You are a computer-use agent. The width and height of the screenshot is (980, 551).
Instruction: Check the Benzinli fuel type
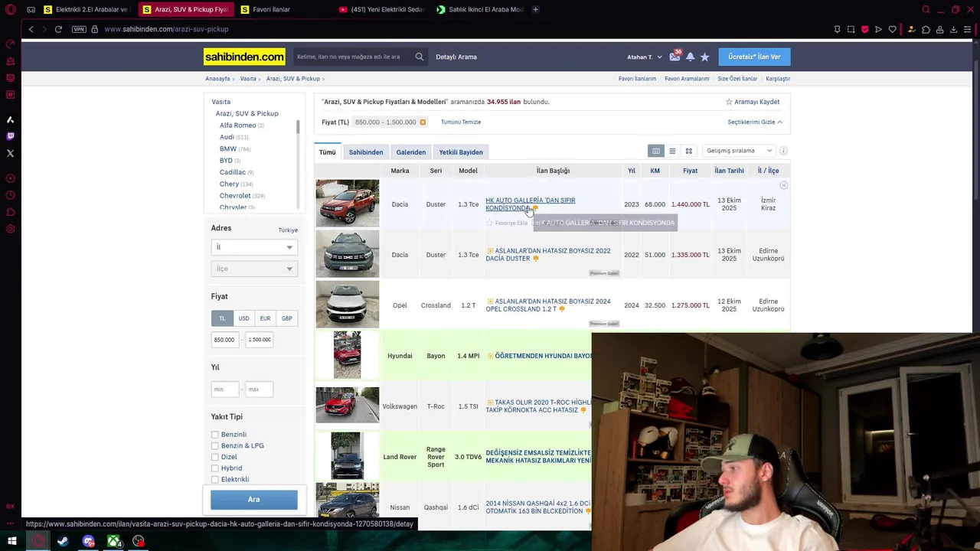(215, 435)
